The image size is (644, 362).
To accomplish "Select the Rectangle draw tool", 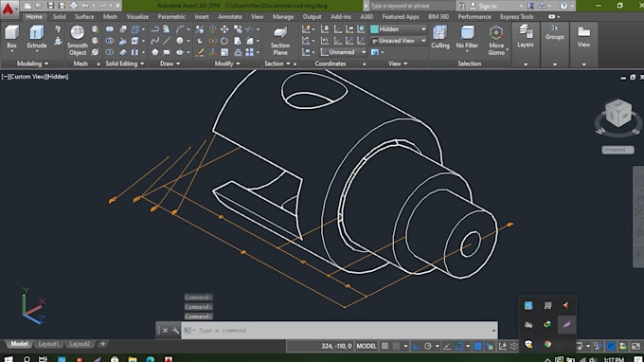I will coord(167,52).
